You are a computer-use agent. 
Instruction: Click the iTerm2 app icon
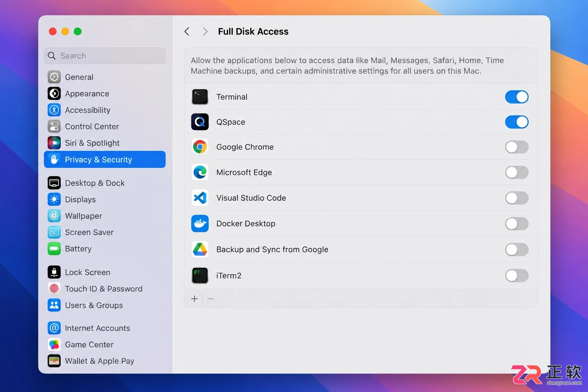click(200, 276)
